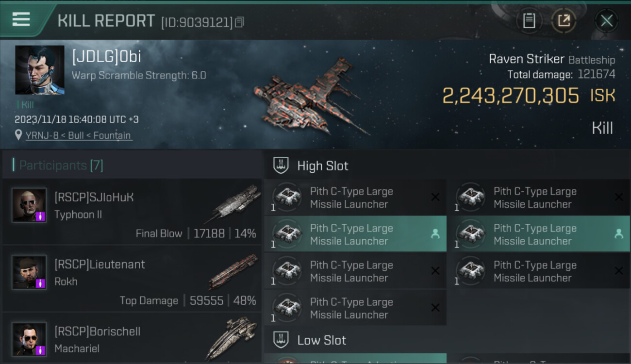
Task: Select the Typhoon II ship image
Action: point(236,204)
